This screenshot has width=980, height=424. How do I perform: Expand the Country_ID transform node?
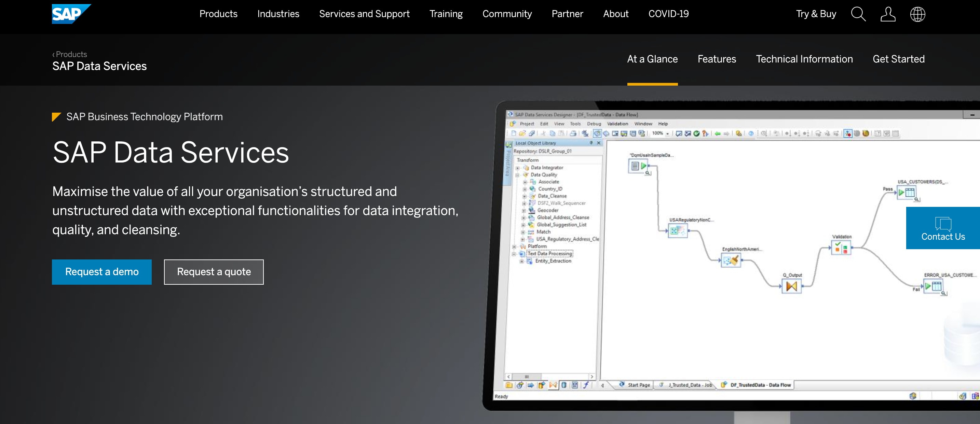[525, 189]
